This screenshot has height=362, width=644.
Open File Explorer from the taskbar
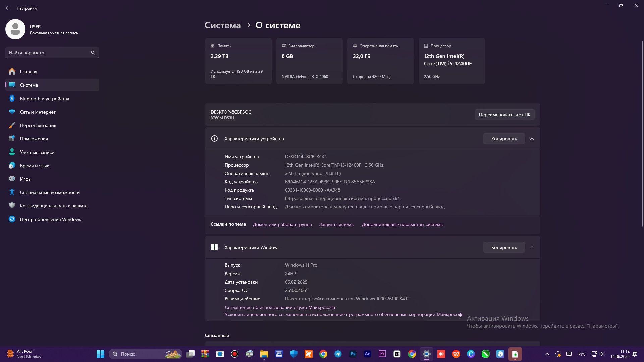[264, 354]
